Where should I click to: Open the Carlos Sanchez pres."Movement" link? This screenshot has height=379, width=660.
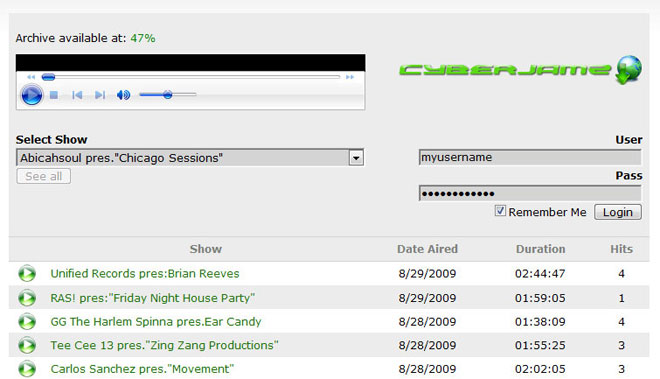coord(142,369)
